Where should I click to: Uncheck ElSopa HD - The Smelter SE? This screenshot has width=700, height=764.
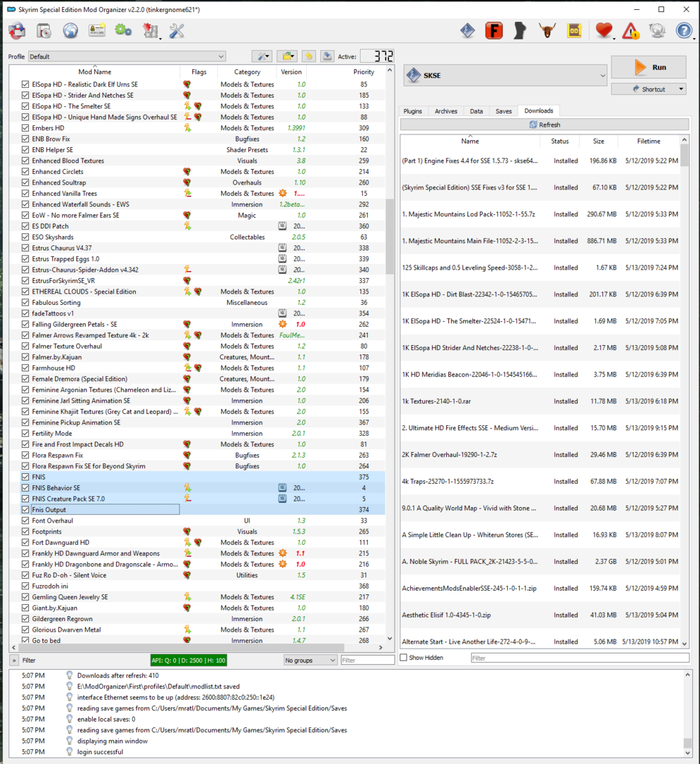pyautogui.click(x=25, y=106)
